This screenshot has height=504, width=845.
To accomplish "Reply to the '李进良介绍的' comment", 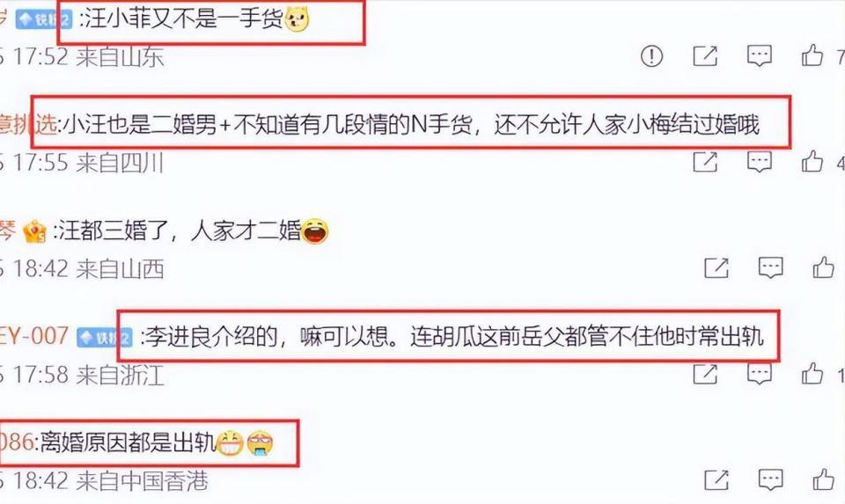I will click(759, 374).
